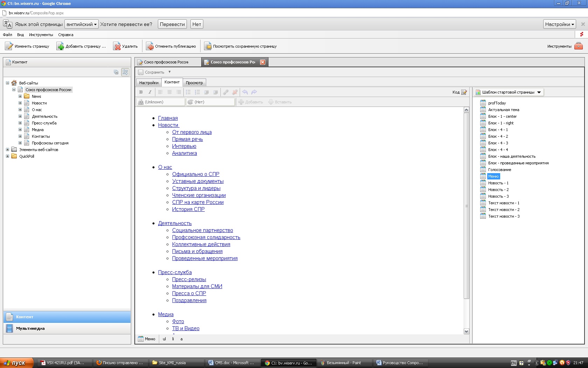The image size is (588, 368).
Task: Click the Код source view icon
Action: pyautogui.click(x=464, y=92)
